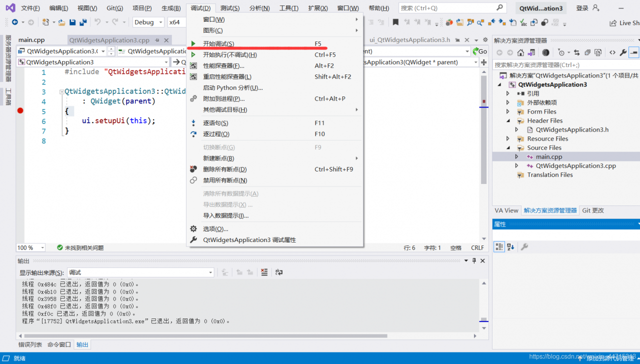Click the Collapse All icon in Solution Explorer
The image size is (640, 364).
point(587,52)
